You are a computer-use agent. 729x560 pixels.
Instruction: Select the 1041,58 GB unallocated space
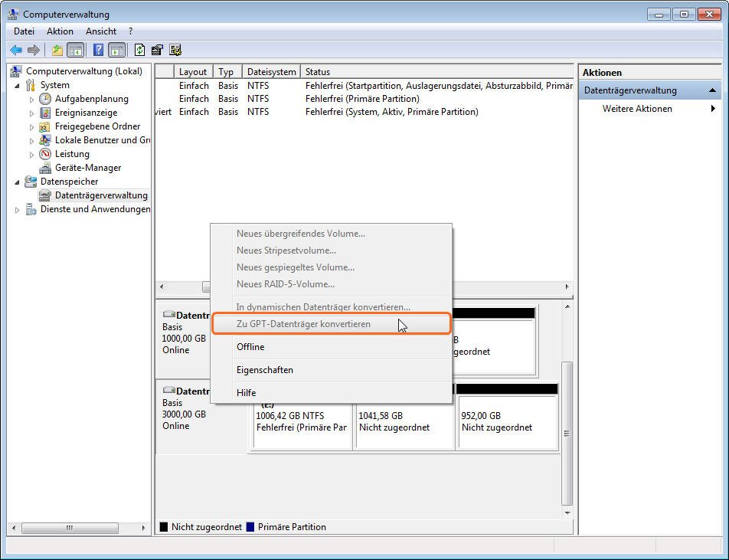pos(404,421)
